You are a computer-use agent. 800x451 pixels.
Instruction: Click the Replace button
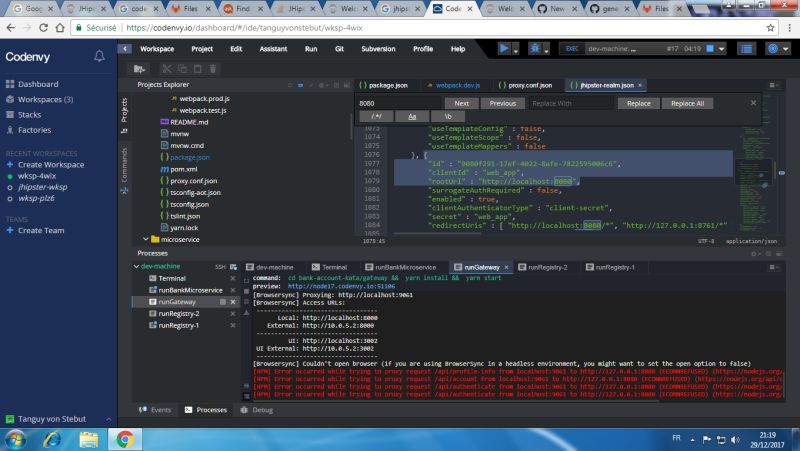click(x=638, y=103)
